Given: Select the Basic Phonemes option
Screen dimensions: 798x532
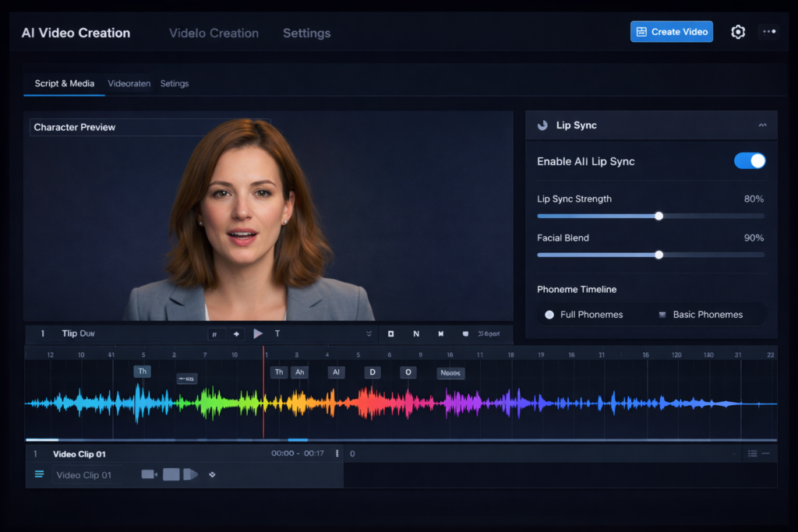Looking at the screenshot, I should 700,315.
